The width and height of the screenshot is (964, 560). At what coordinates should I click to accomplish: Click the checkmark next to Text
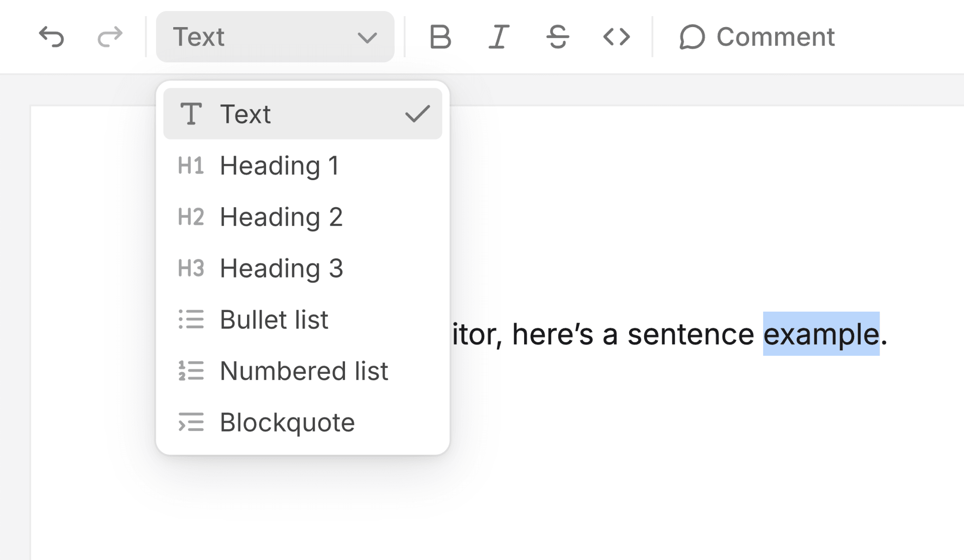418,114
